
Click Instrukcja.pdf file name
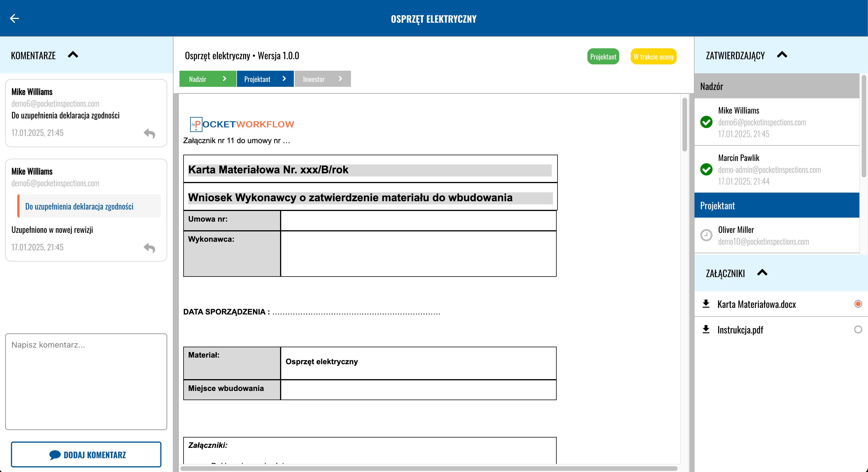point(740,330)
